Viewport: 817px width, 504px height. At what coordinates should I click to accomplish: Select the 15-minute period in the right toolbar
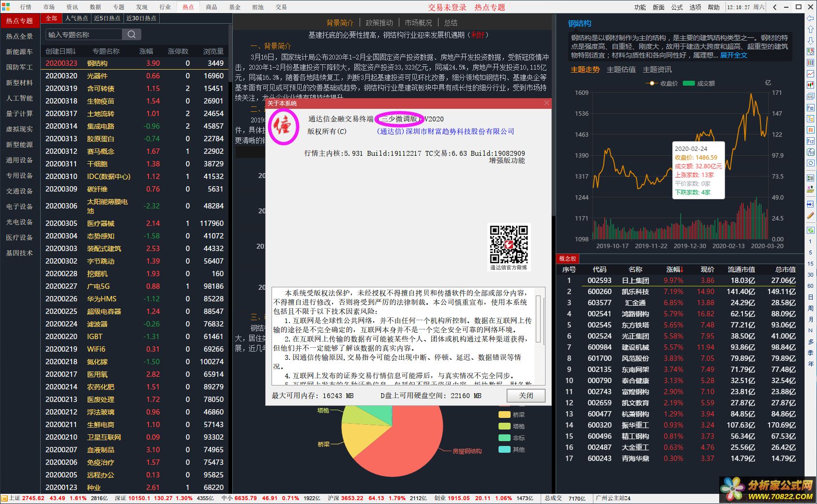pos(810,264)
